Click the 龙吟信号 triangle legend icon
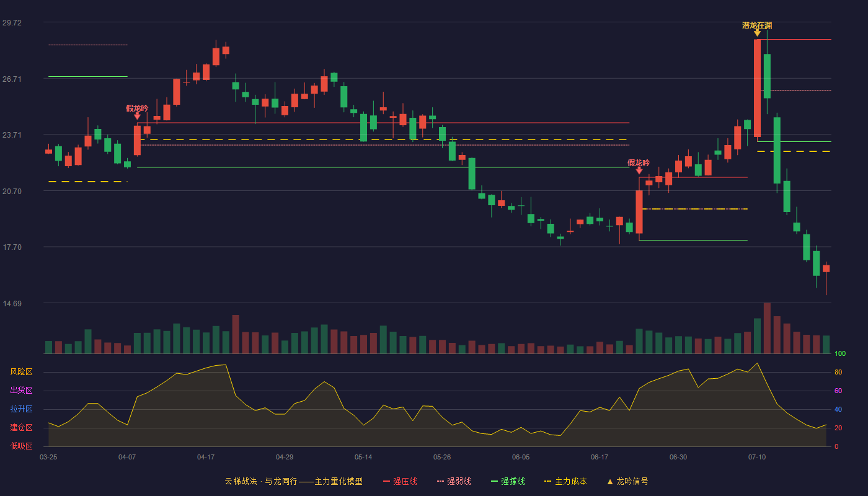The width and height of the screenshot is (868, 496). [610, 482]
